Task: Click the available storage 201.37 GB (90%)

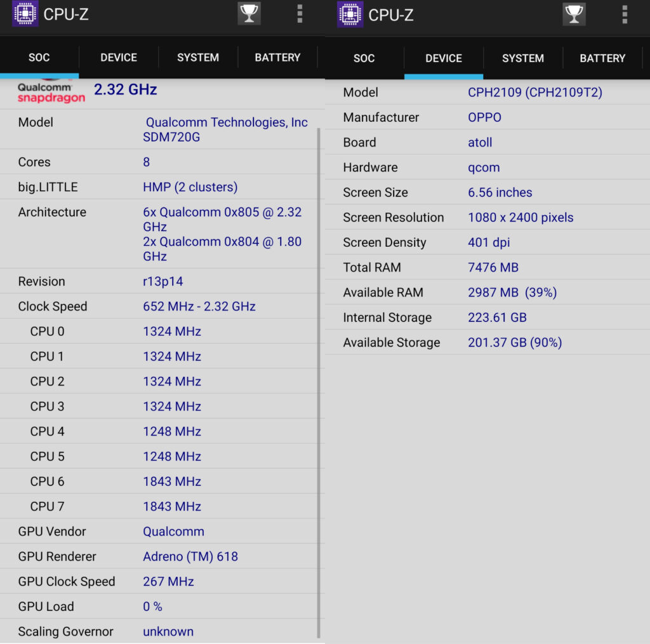Action: [515, 343]
